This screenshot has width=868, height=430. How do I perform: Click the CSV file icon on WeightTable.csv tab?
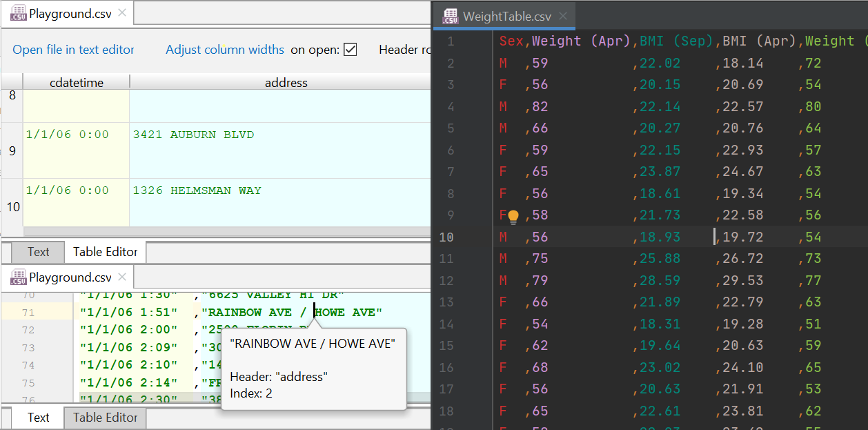click(451, 17)
